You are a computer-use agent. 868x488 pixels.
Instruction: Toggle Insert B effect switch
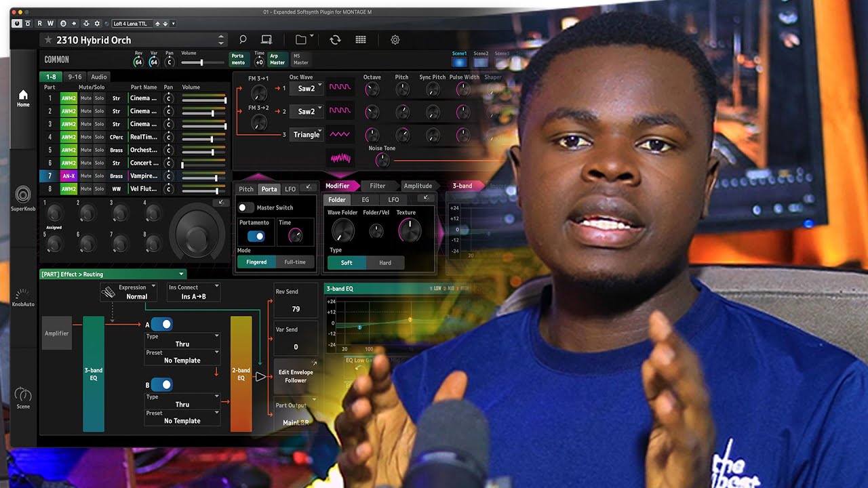[161, 384]
